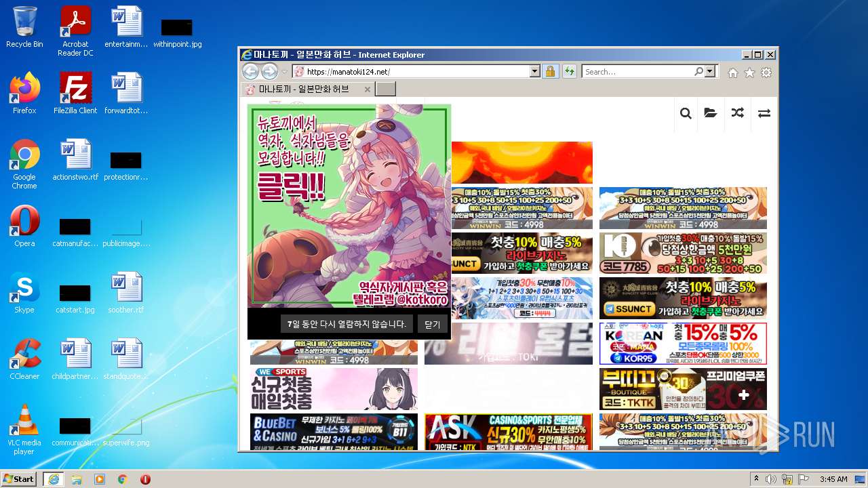The image size is (868, 488).
Task: Open VLC media player desktop shortcut
Action: pos(24,430)
